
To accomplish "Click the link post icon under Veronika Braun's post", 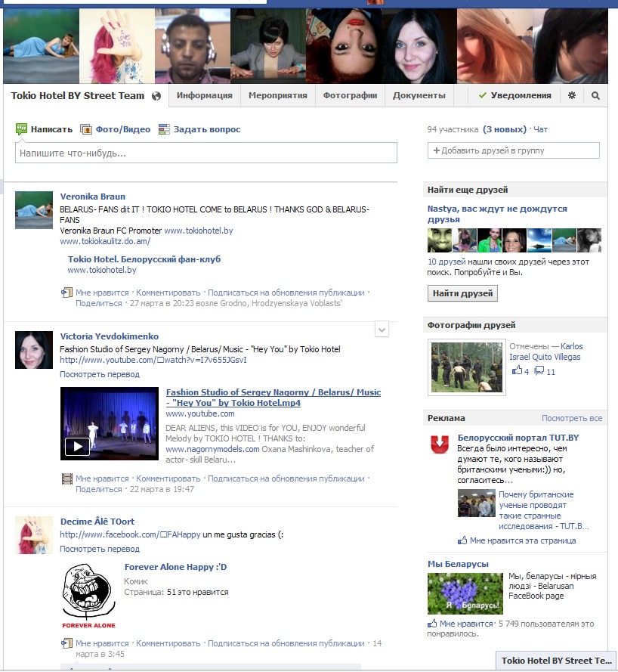I will [x=66, y=293].
